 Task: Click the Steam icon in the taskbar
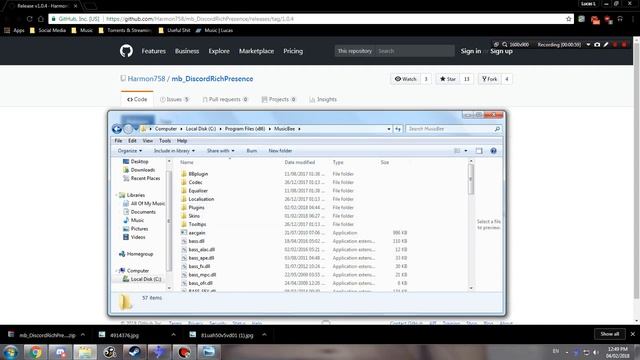pyautogui.click(x=135, y=352)
